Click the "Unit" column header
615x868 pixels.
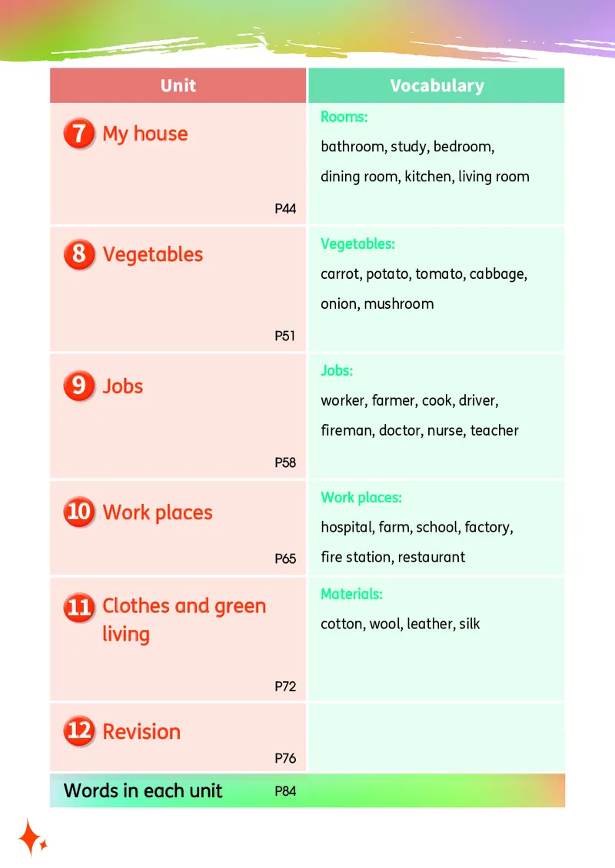(x=178, y=86)
